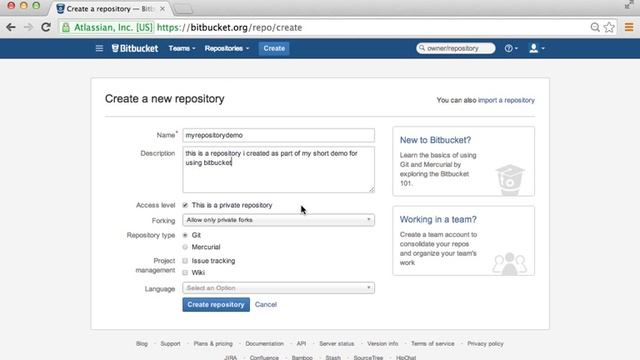Open the Chrome hamburger menu
The height and width of the screenshot is (360, 640).
click(x=629, y=27)
